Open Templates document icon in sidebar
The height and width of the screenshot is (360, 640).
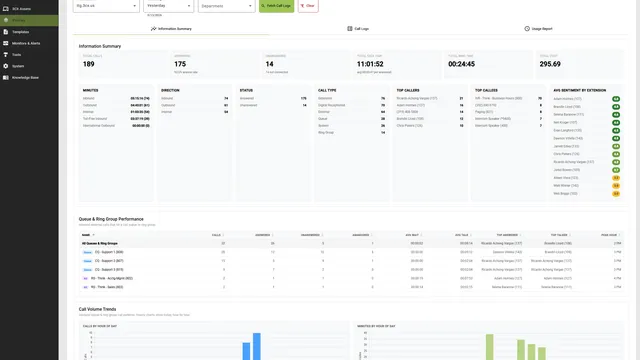(x=6, y=31)
